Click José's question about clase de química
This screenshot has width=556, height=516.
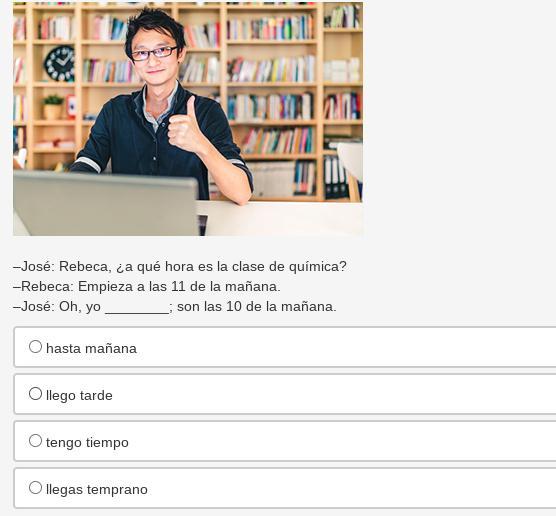click(180, 267)
